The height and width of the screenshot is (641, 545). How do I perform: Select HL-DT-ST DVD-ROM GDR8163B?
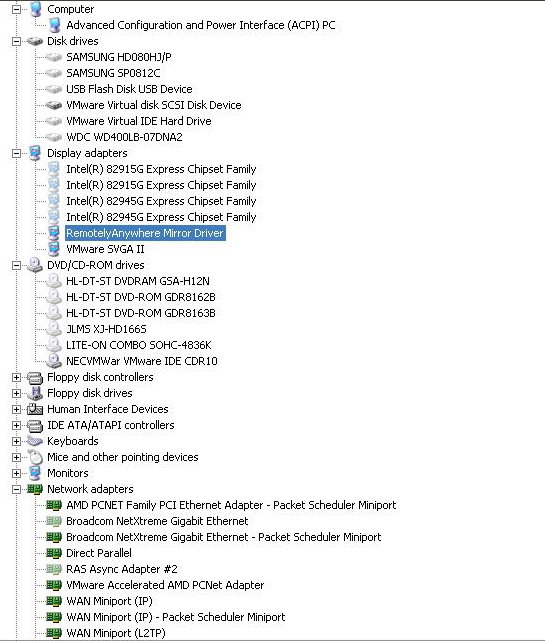tap(141, 313)
